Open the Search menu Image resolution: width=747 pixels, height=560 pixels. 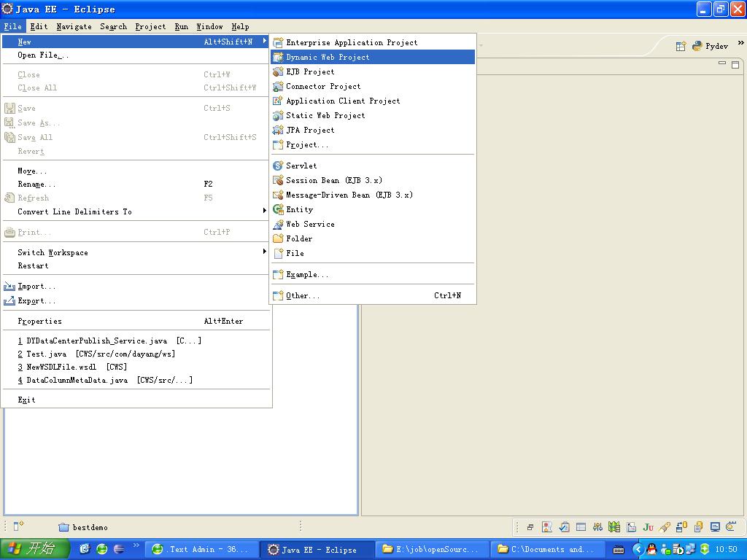113,27
